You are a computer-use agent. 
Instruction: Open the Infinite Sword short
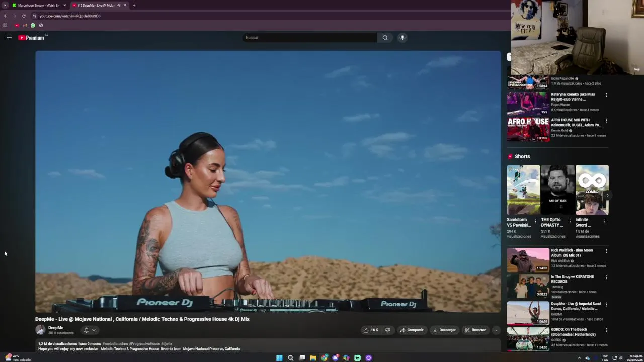[x=592, y=190]
